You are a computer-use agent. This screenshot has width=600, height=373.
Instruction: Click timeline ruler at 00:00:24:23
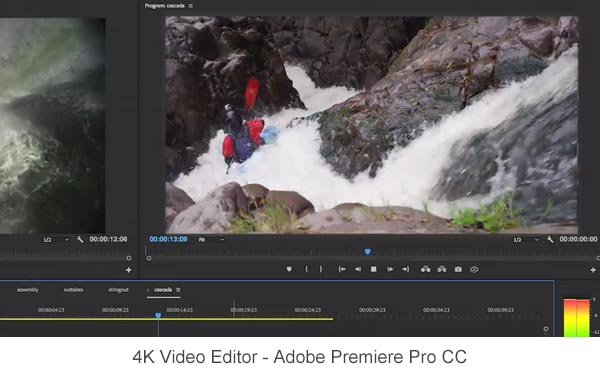click(308, 310)
